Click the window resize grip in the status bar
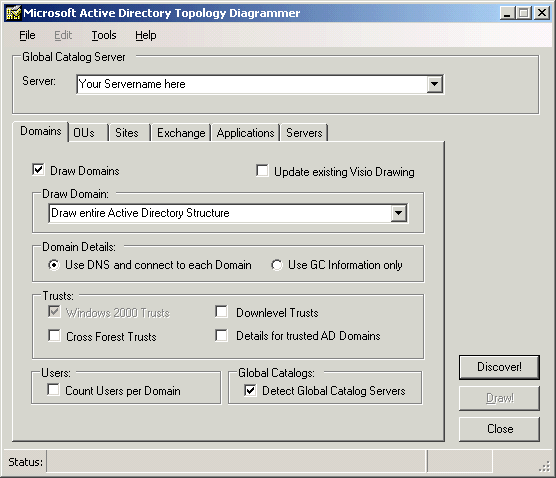 tap(544, 467)
